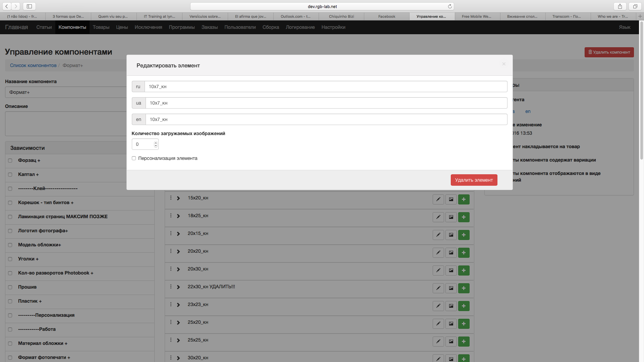Click image count number stepper arrows
Screen dimensions: 644x362
pos(156,144)
